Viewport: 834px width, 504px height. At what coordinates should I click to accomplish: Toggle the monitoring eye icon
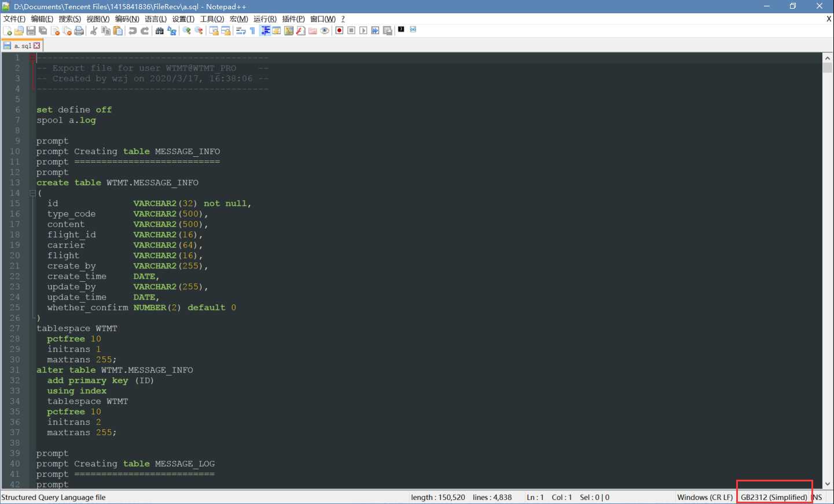point(325,31)
